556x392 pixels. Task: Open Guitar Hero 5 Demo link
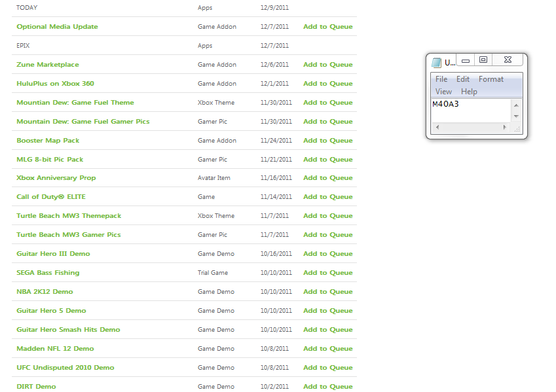(51, 311)
